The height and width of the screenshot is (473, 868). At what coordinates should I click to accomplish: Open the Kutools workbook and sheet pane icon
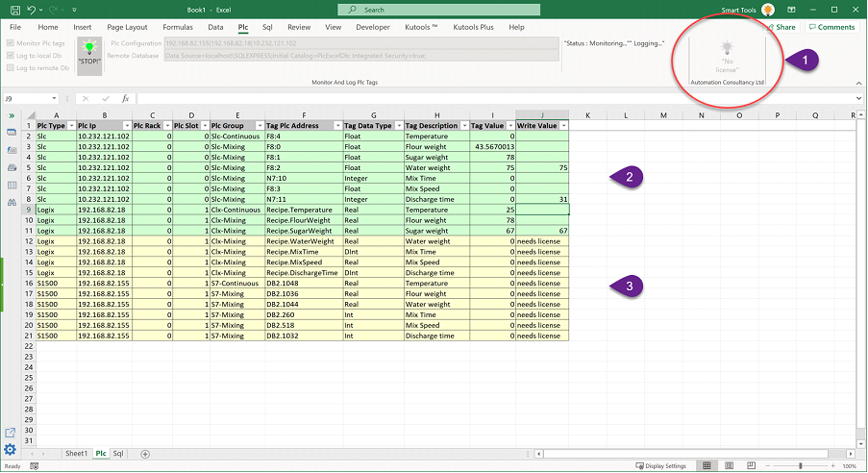[x=12, y=133]
